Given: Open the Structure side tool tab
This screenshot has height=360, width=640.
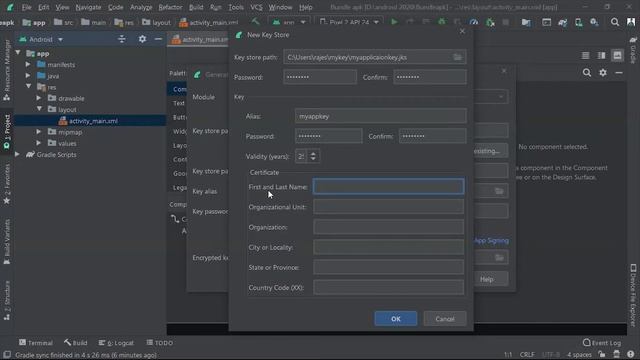Looking at the screenshot, I should 7,300.
